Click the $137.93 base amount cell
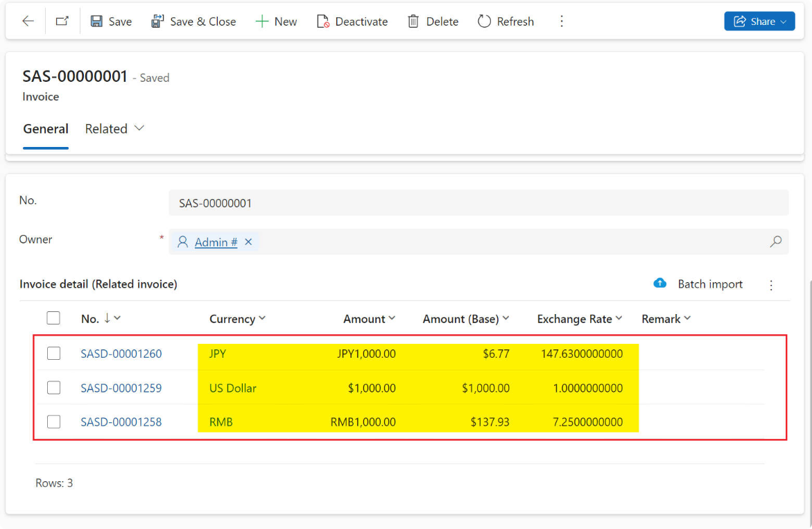 point(490,422)
